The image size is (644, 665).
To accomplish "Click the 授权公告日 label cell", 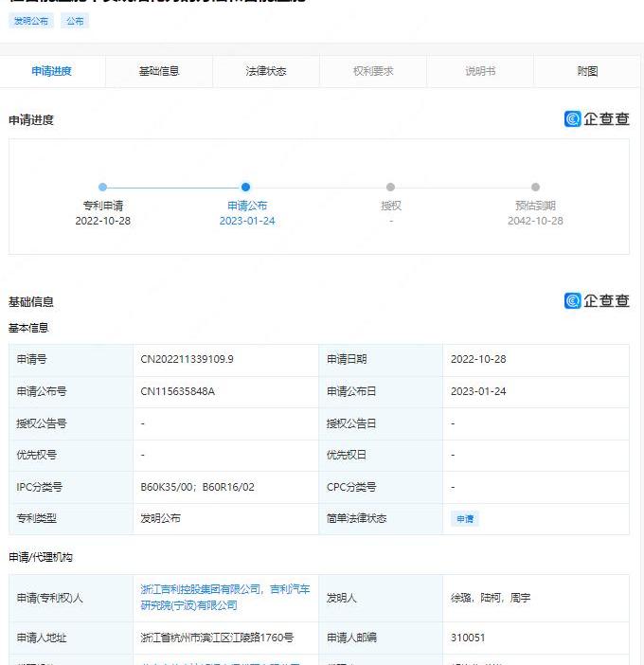I will click(381, 423).
